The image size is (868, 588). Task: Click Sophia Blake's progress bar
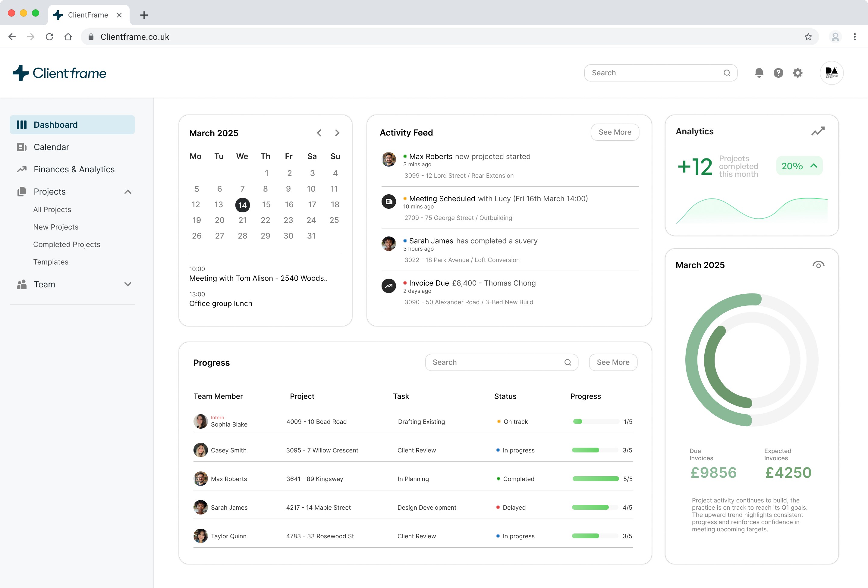[x=596, y=421]
